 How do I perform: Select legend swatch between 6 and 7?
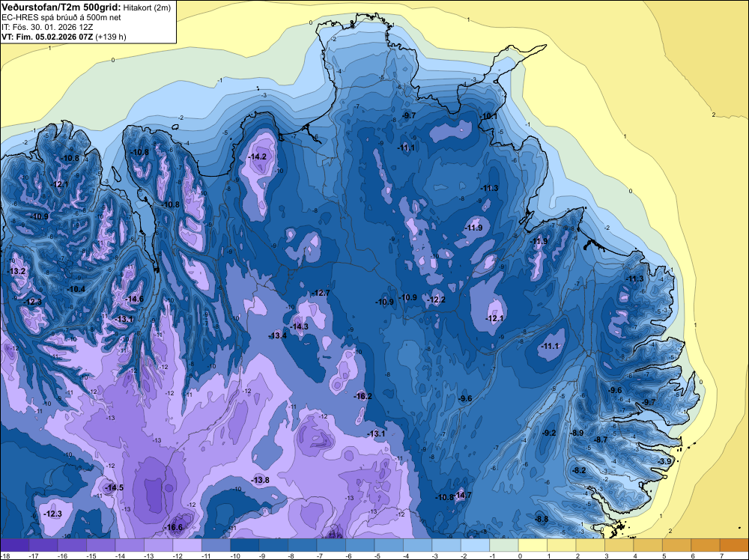click(x=706, y=545)
